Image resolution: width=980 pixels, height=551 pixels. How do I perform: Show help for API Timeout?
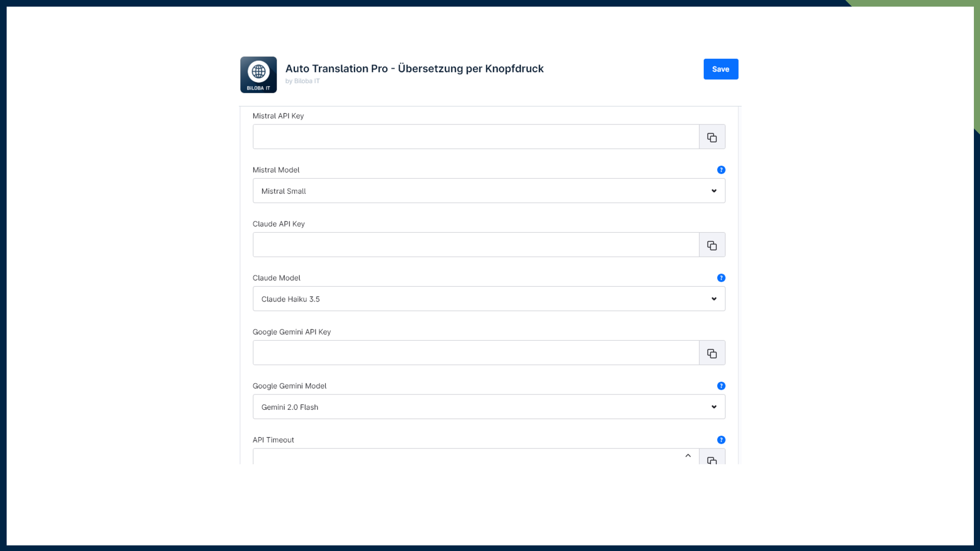(x=721, y=440)
